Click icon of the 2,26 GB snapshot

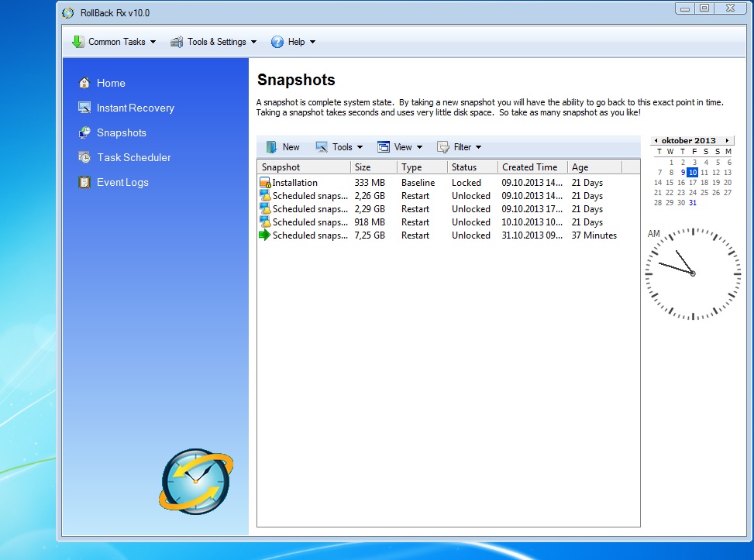click(x=265, y=196)
